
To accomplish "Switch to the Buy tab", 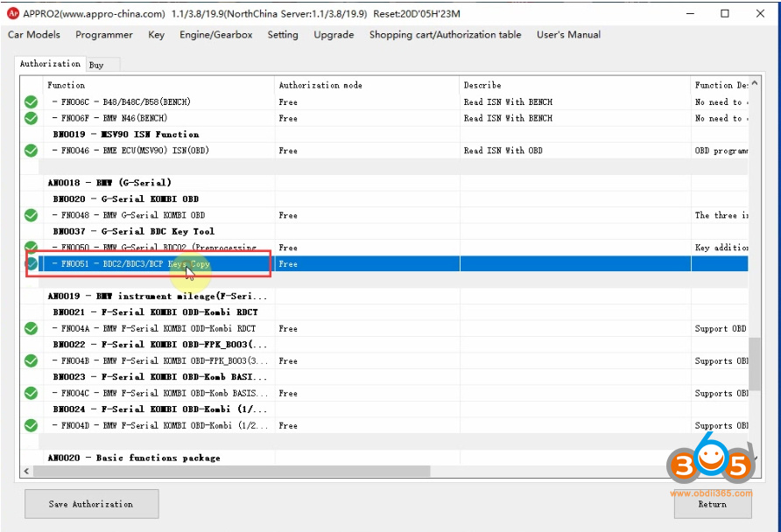I will click(x=96, y=65).
